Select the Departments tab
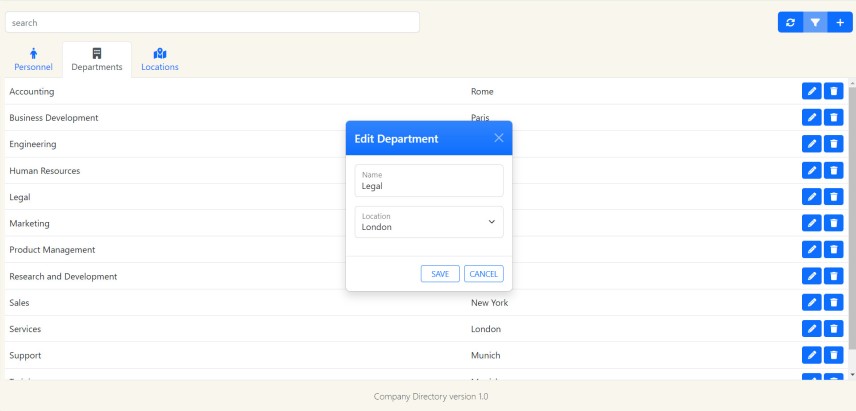856x411 pixels. click(x=97, y=59)
